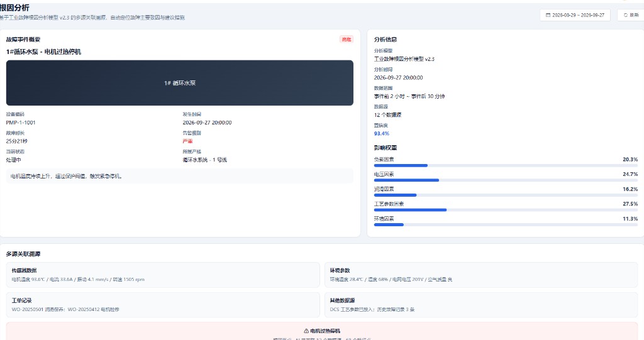644x340 pixels.
Task: Click the 16.2% weight value for 润滑因素
Action: (630, 189)
